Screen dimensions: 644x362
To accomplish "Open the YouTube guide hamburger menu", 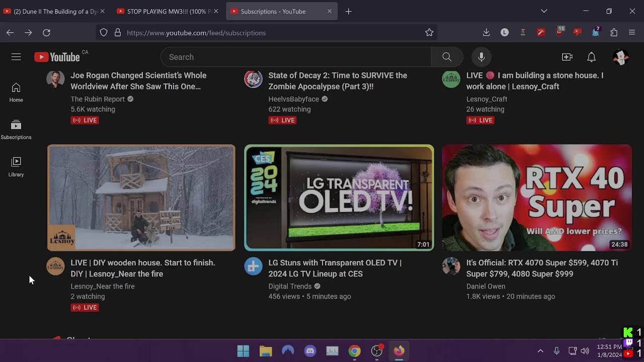I will point(16,57).
